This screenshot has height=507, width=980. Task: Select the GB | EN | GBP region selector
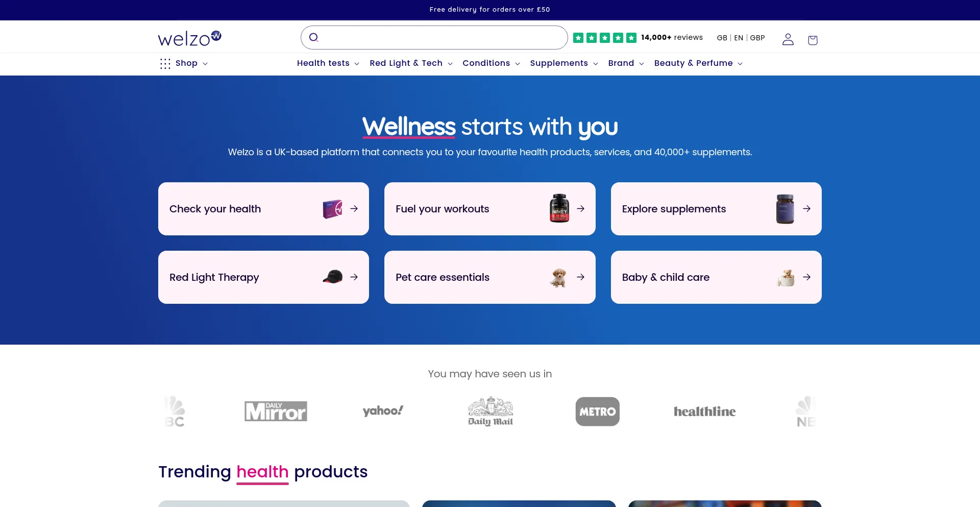click(741, 38)
